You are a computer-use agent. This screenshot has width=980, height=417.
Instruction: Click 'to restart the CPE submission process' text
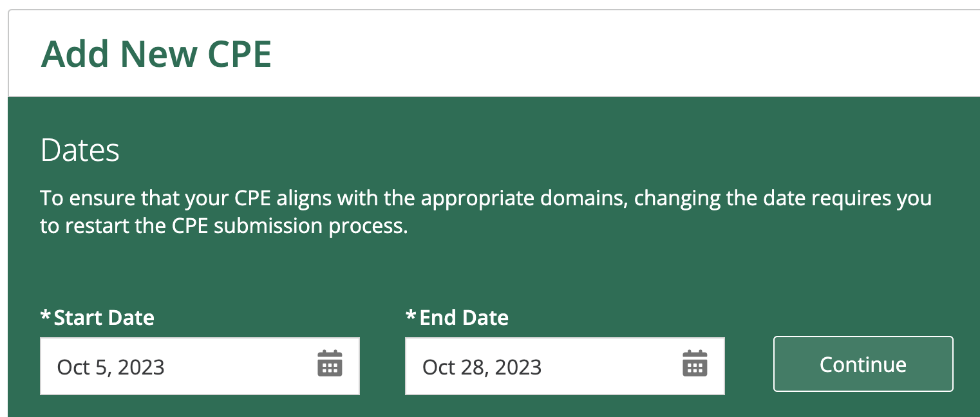click(224, 227)
